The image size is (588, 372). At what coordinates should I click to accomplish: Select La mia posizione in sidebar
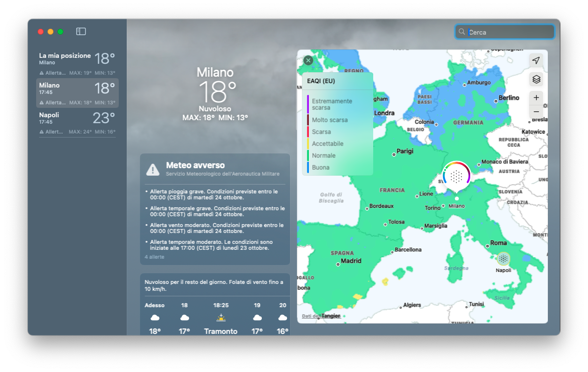(77, 62)
